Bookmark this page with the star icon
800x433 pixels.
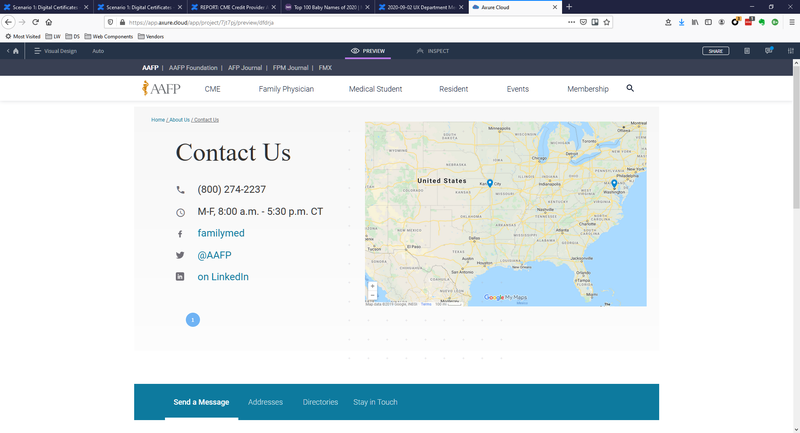point(607,22)
